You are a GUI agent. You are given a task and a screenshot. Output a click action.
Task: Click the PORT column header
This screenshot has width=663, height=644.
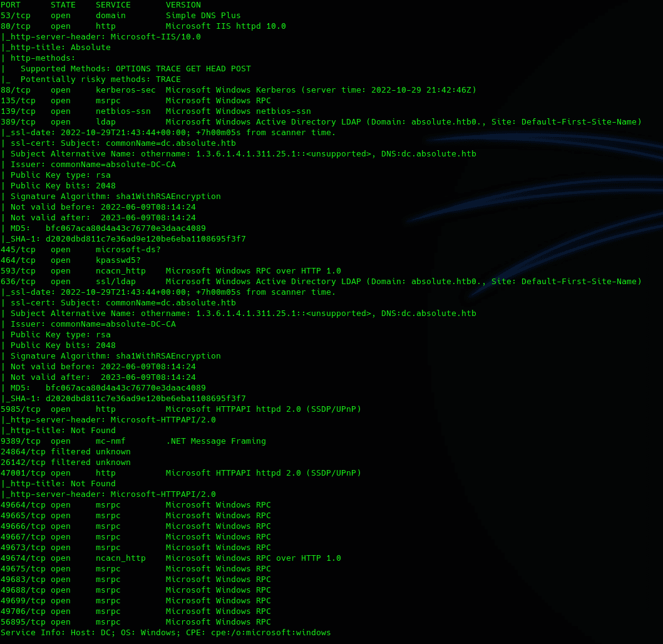(x=11, y=5)
